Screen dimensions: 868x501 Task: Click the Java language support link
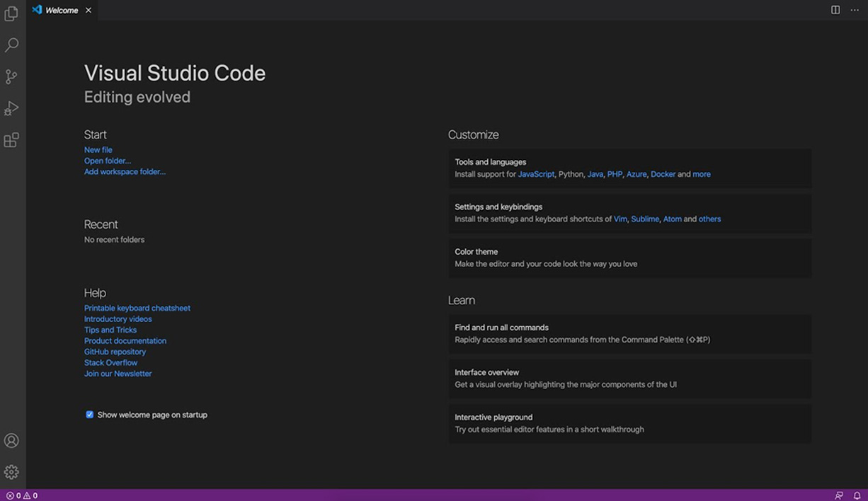click(x=595, y=174)
